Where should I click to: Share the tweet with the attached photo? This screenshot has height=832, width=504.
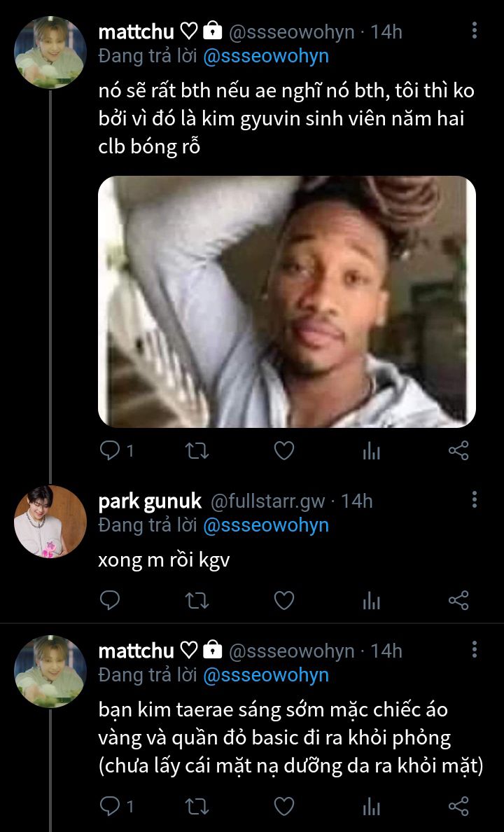[x=458, y=451]
